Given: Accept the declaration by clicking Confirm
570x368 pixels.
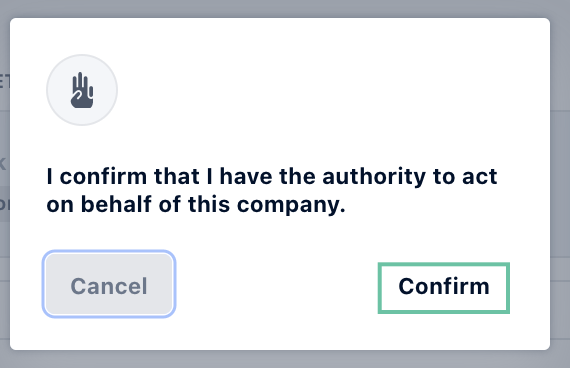Looking at the screenshot, I should [x=443, y=288].
